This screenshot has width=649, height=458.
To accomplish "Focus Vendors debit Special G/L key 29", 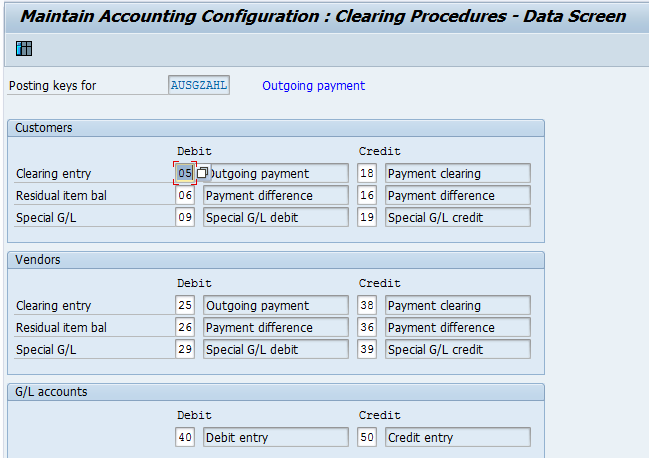I will coord(184,350).
